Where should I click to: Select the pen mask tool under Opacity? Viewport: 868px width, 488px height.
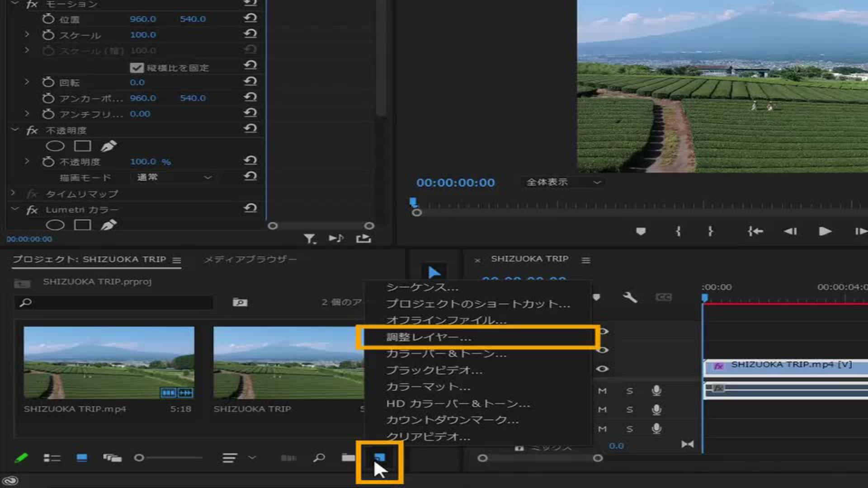tap(108, 146)
